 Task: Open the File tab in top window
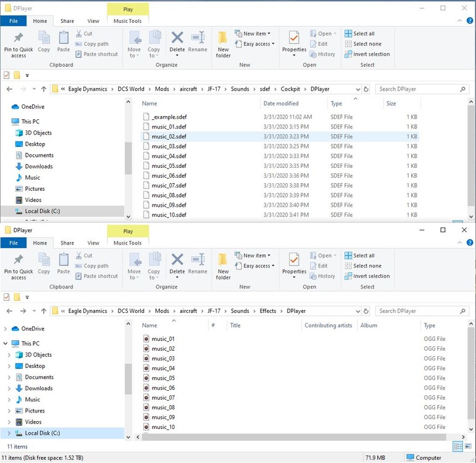point(14,21)
